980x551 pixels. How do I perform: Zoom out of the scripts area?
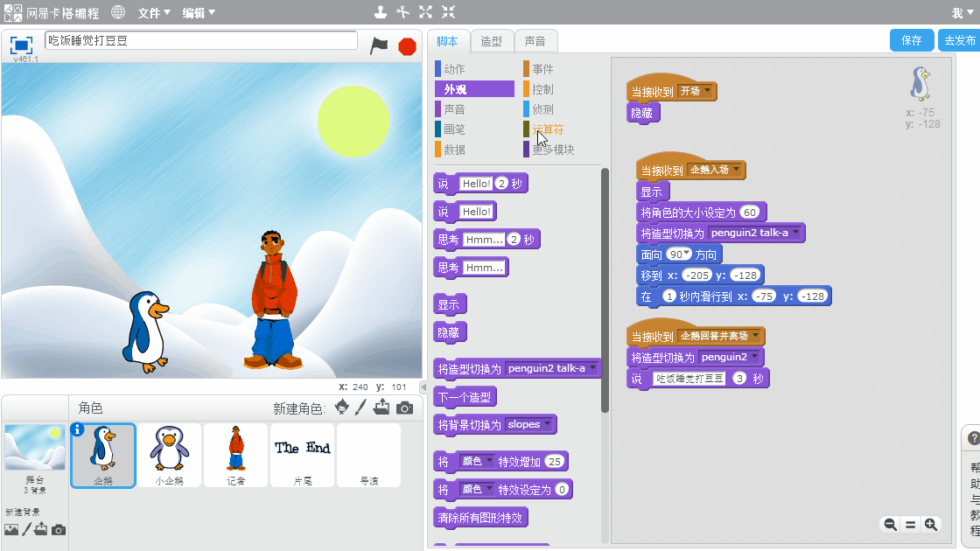tap(890, 524)
